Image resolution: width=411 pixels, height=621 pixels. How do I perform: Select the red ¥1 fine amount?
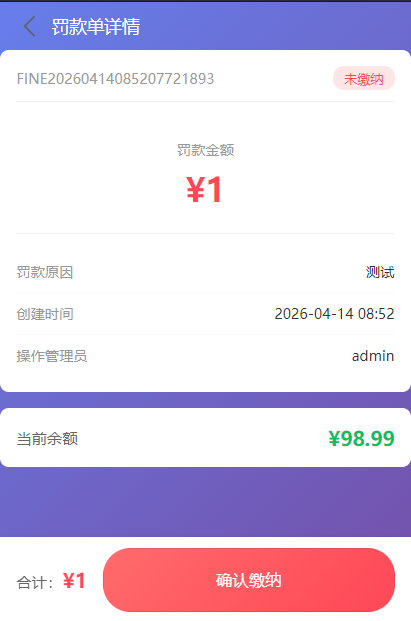[204, 190]
